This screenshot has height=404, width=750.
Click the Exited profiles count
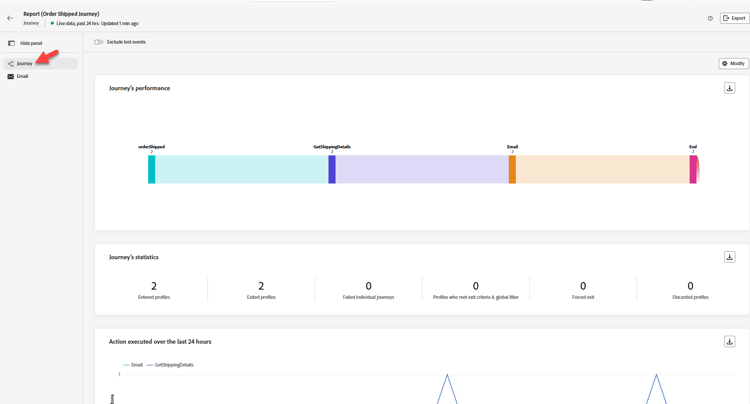(x=261, y=286)
